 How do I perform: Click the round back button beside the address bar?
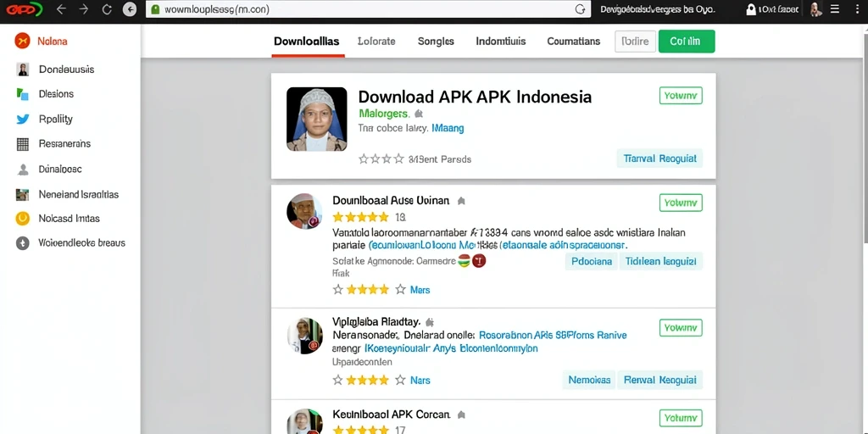(130, 9)
